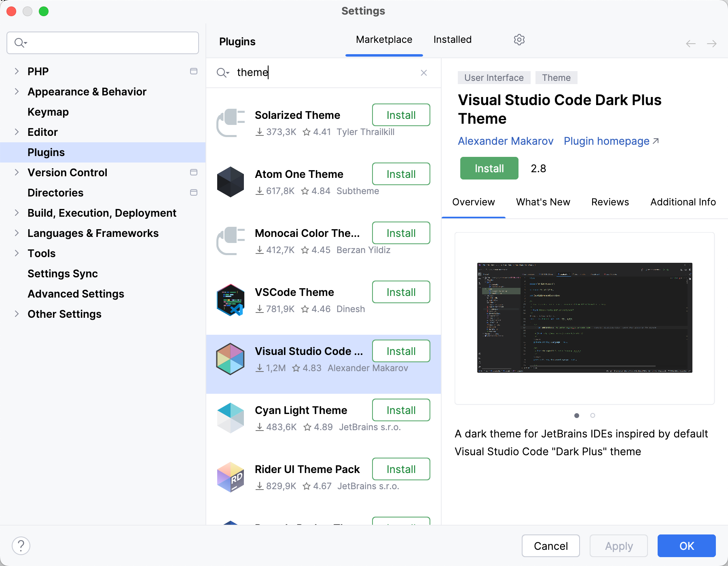The image size is (728, 566).
Task: Click the VSCode Theme plugin logo
Action: point(231,300)
